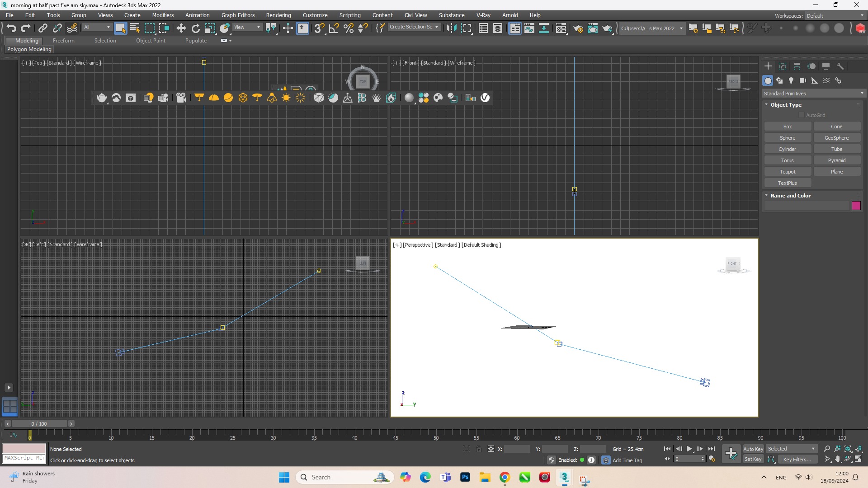Toggle Set Key mode
This screenshot has width=868, height=488.
pos(753,459)
